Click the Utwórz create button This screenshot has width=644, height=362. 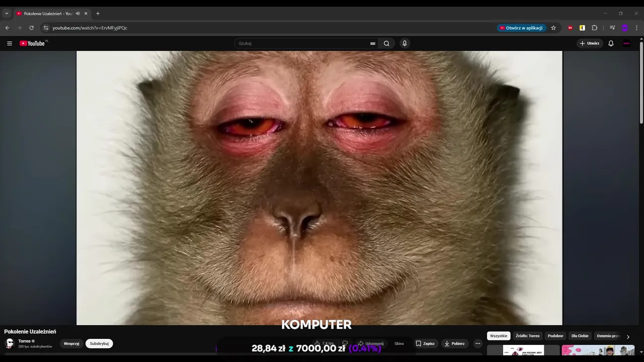pyautogui.click(x=590, y=43)
